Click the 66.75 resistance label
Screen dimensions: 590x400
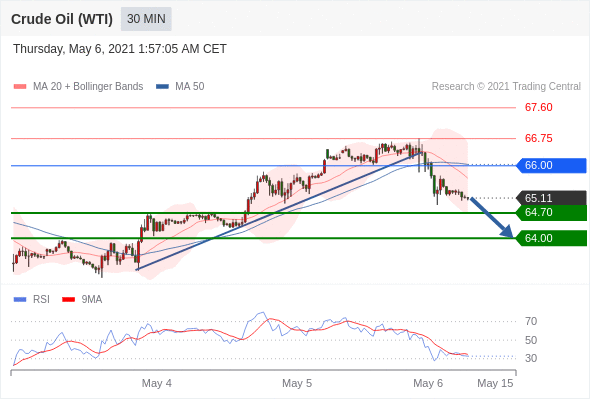point(538,138)
